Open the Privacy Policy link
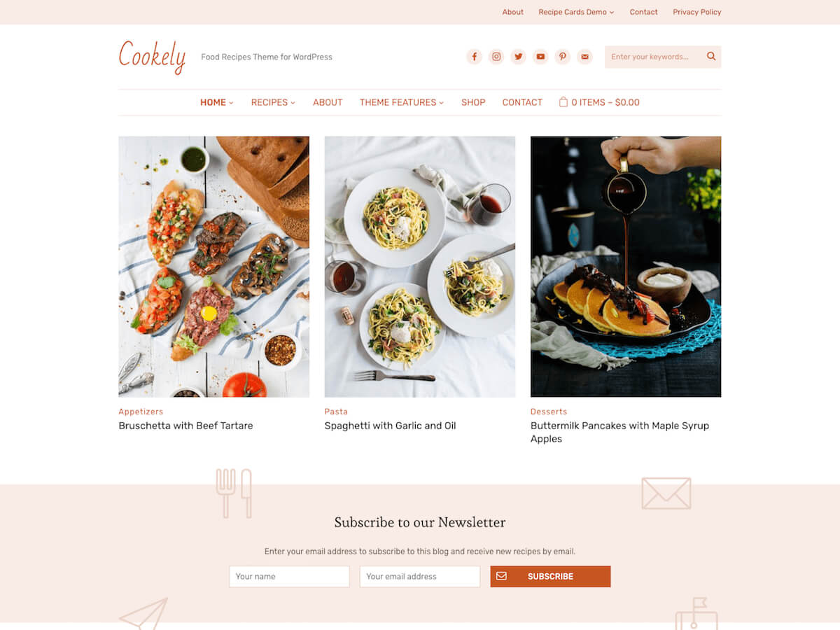This screenshot has width=840, height=630. click(x=697, y=12)
